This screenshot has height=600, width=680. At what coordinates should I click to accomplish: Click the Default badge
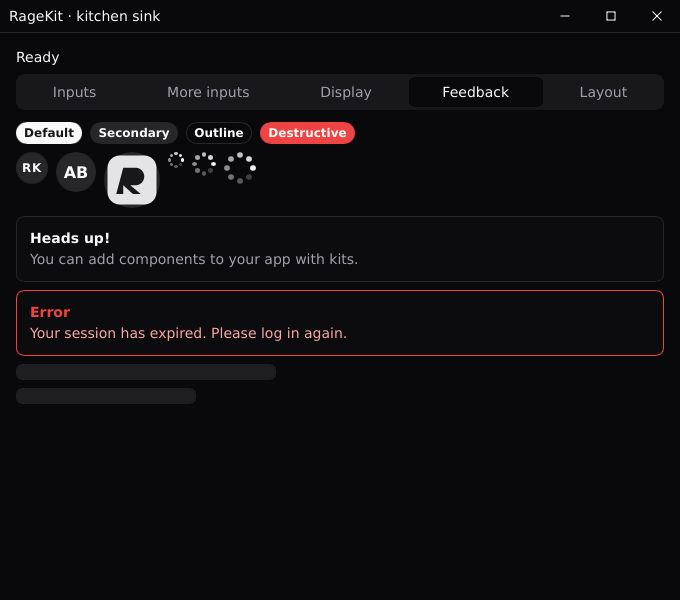pos(49,133)
